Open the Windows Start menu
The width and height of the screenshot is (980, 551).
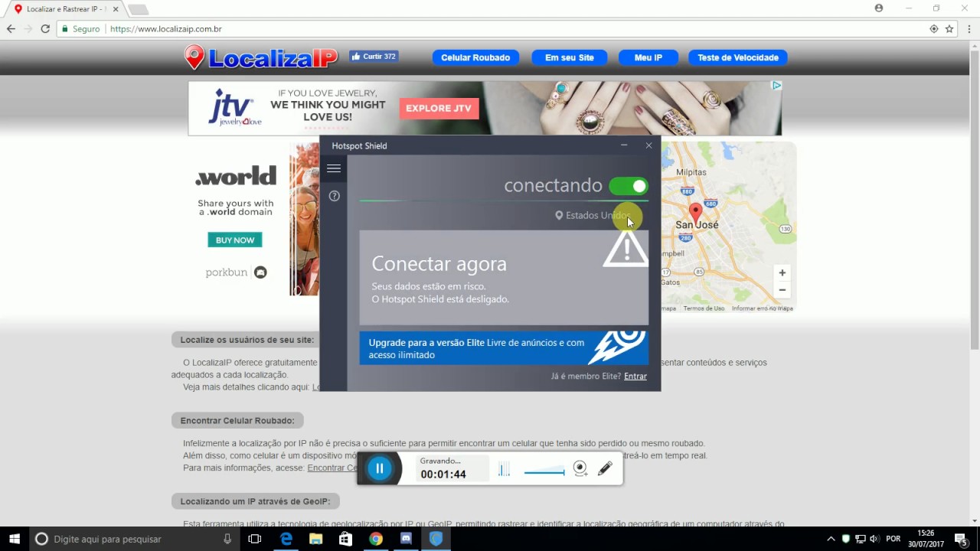tap(15, 539)
